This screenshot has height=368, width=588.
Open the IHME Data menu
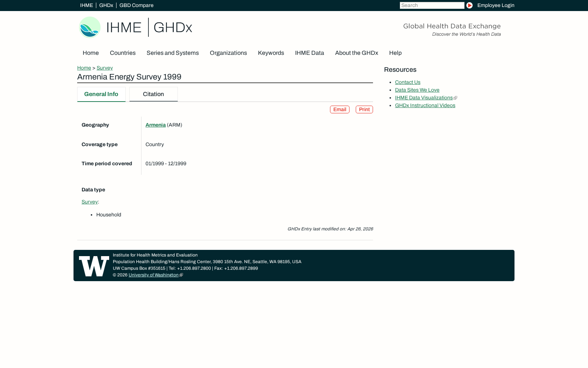(309, 53)
